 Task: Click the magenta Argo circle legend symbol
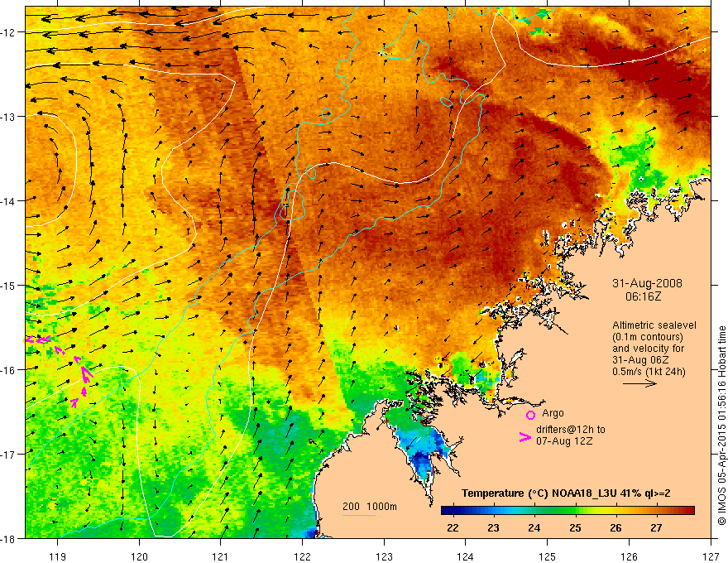(x=530, y=415)
